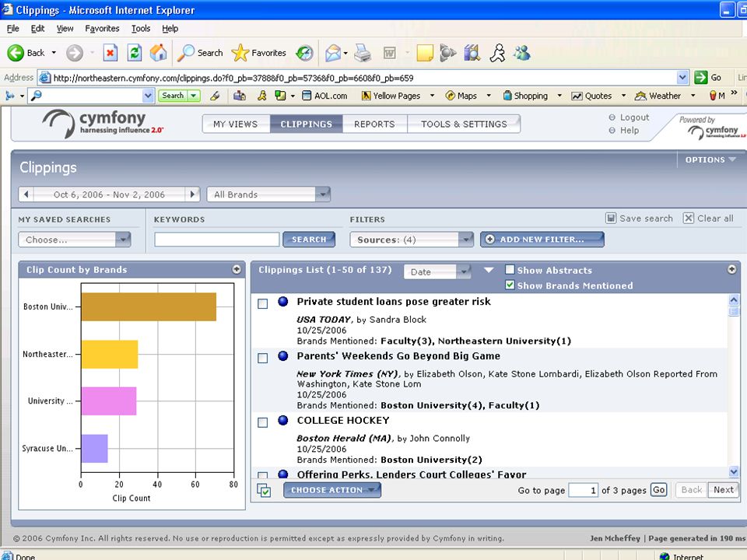The height and width of the screenshot is (560, 747).
Task: Click the Go button beside the address bar
Action: [x=708, y=77]
